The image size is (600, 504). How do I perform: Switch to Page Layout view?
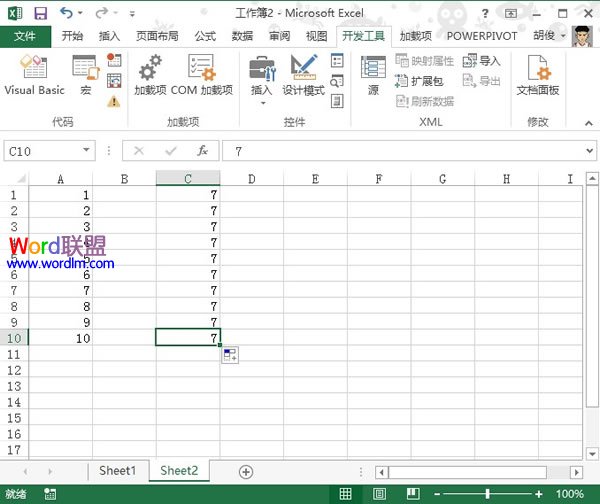click(379, 494)
